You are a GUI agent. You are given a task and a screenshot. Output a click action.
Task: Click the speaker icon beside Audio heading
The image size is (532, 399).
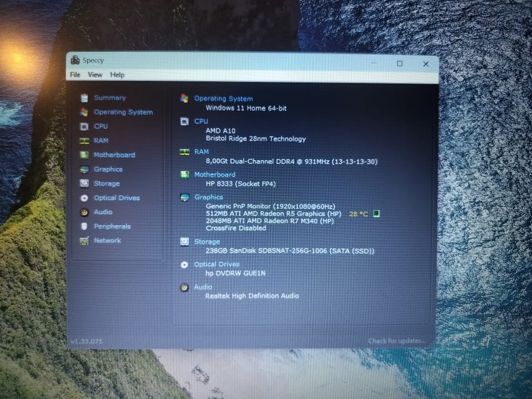point(185,288)
